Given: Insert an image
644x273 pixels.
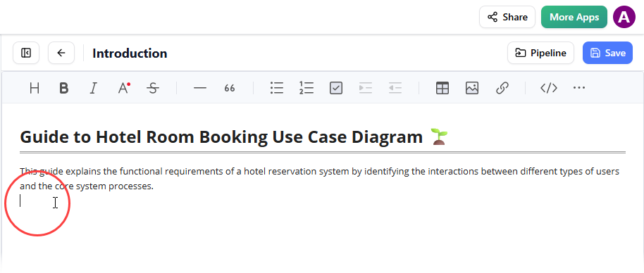Looking at the screenshot, I should point(472,88).
